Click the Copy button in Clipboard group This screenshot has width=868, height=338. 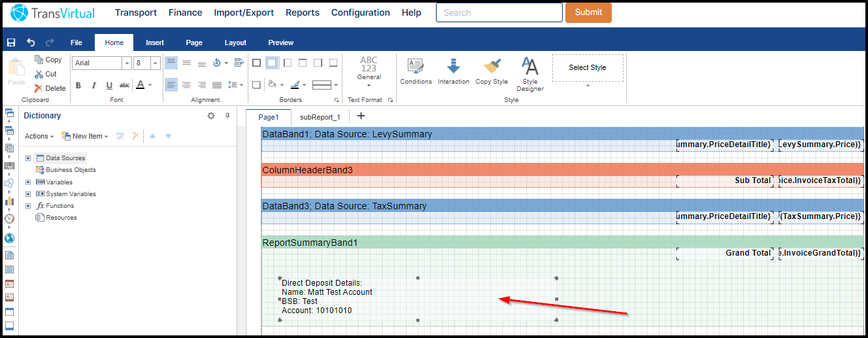[48, 59]
